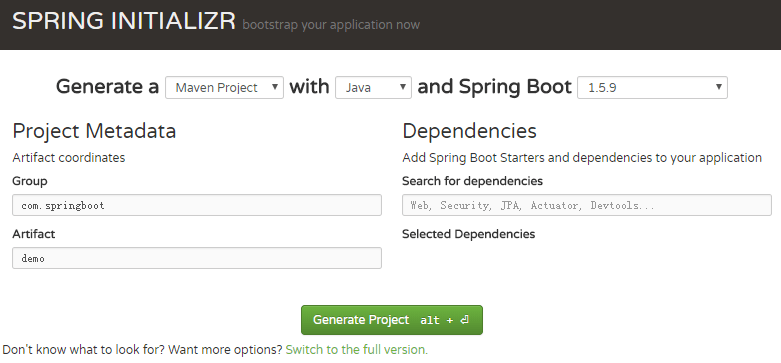
Task: Click the Selected Dependencies label
Action: (468, 234)
